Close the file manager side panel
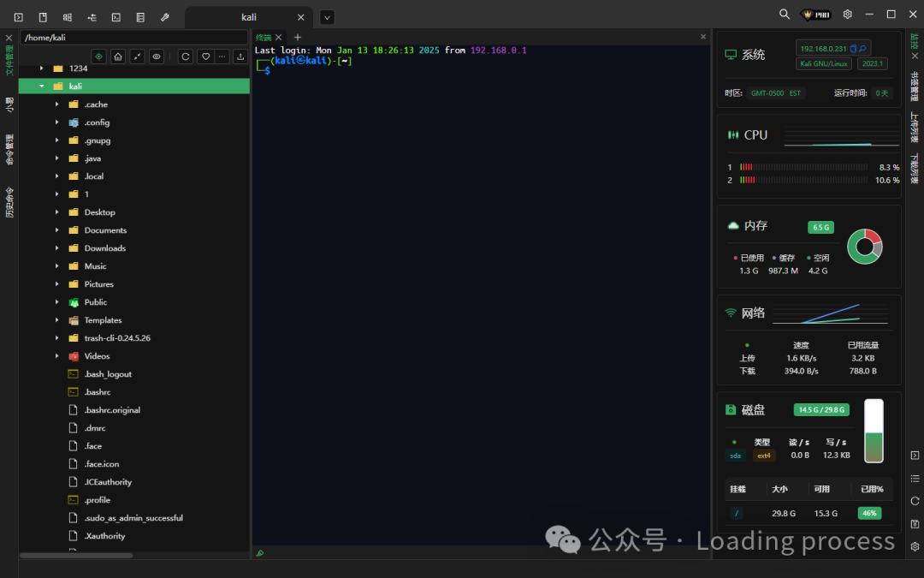This screenshot has width=924, height=578. [x=9, y=37]
